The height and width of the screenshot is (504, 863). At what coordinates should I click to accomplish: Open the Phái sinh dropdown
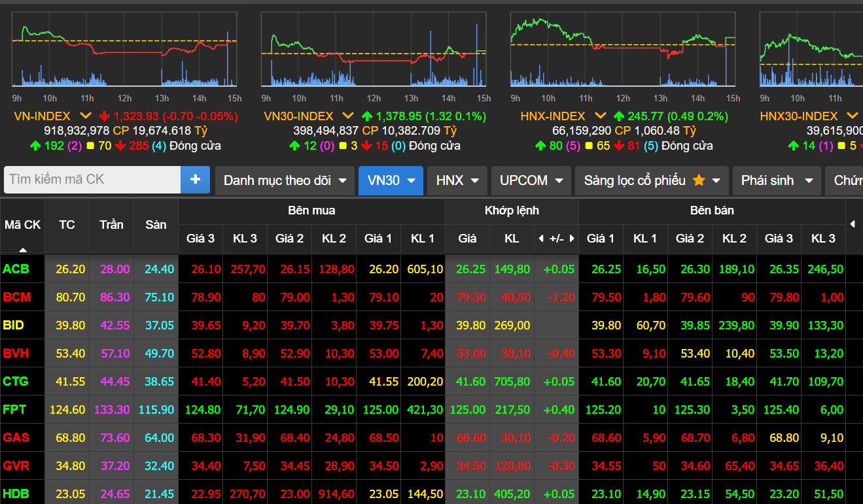pyautogui.click(x=776, y=180)
